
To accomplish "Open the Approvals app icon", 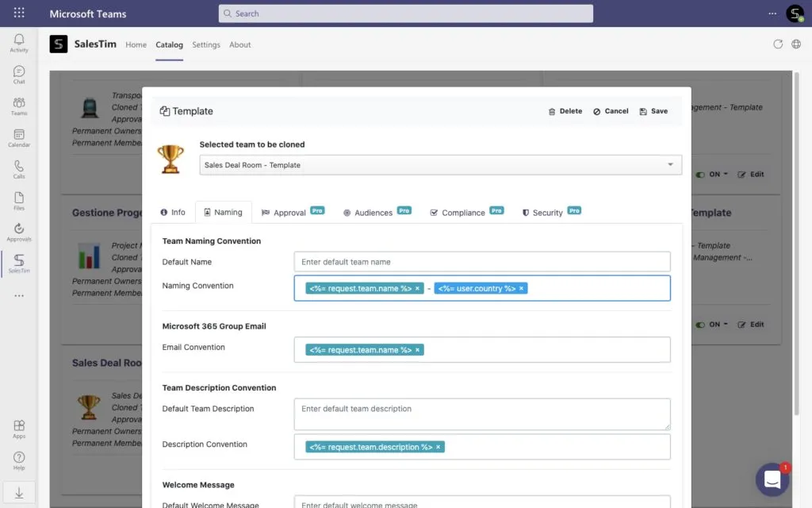I will point(19,233).
